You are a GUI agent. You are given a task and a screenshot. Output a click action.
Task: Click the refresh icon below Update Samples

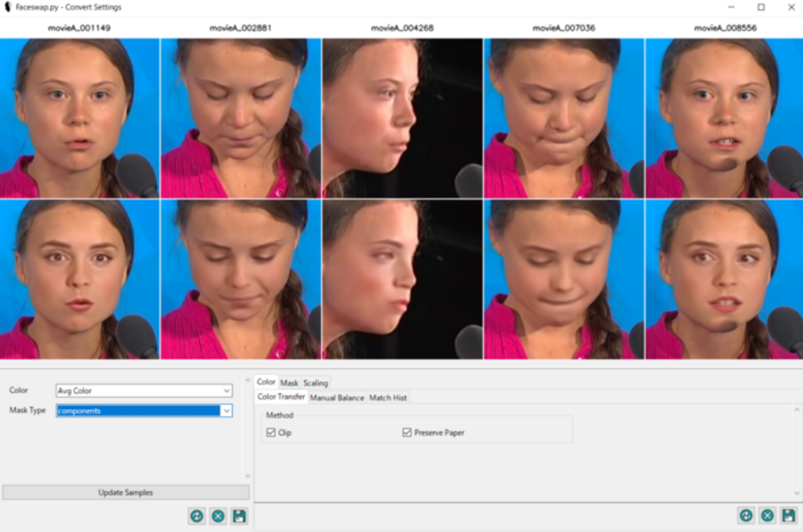click(196, 516)
